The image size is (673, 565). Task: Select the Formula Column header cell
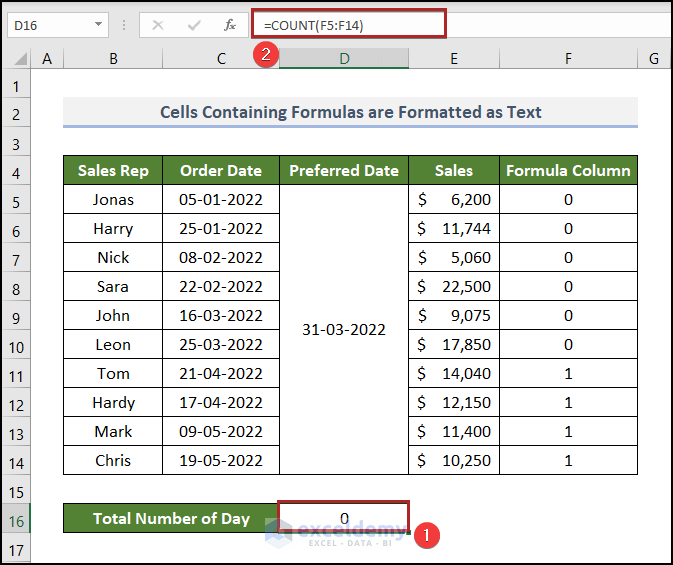[x=567, y=170]
